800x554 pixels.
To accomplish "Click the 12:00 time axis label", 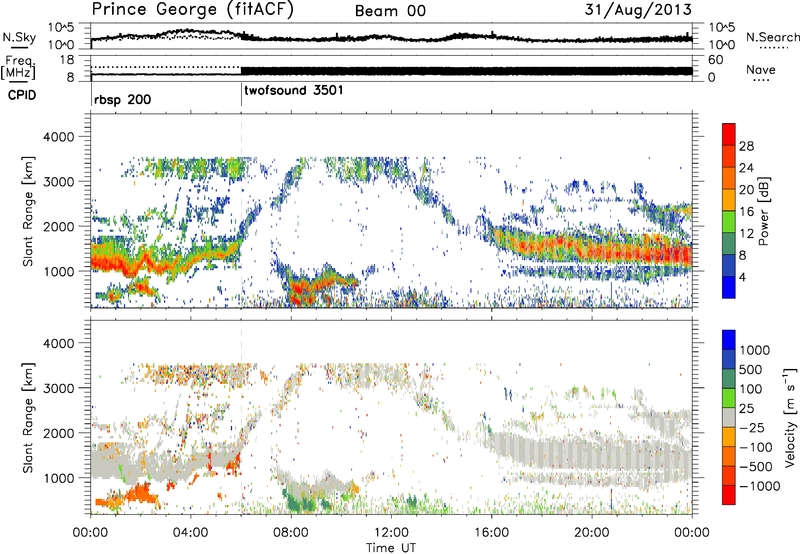I will pyautogui.click(x=391, y=533).
